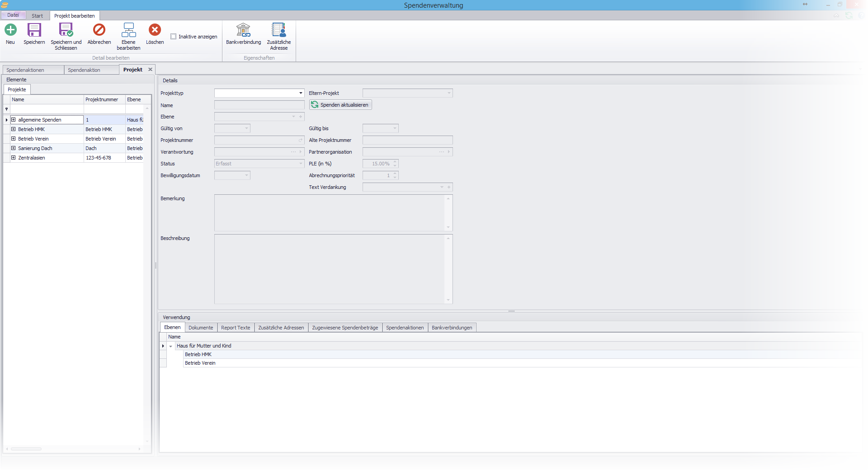Click the red Abbrechen icon
This screenshot has width=868, height=470.
[x=99, y=30]
